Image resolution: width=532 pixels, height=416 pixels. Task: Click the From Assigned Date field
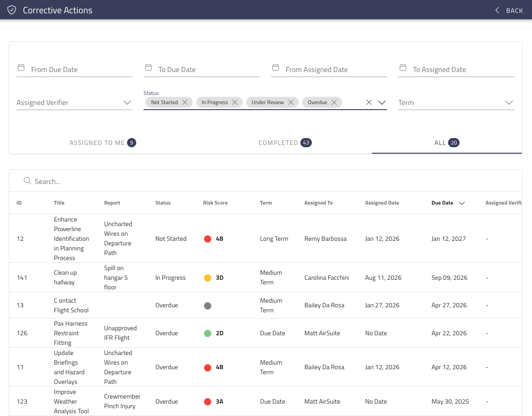click(x=329, y=70)
